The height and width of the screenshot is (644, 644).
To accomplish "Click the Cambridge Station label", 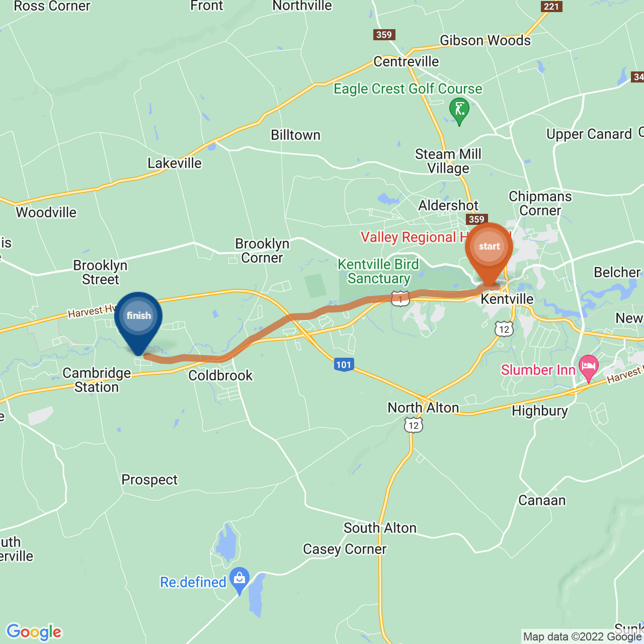I will 97,380.
